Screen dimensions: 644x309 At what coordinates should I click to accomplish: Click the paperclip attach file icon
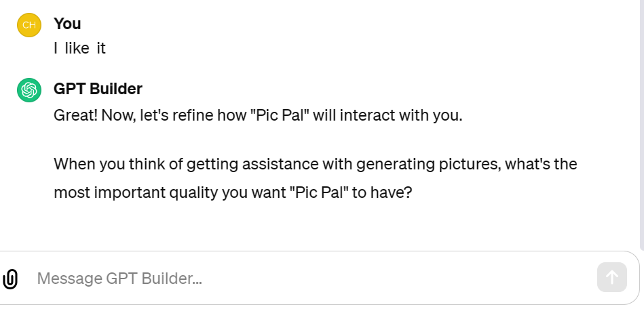point(10,279)
